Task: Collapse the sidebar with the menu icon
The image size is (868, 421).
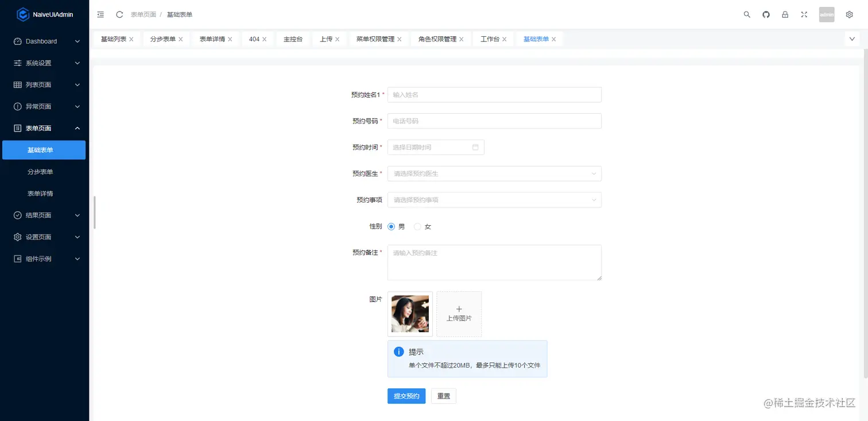Action: coord(100,14)
